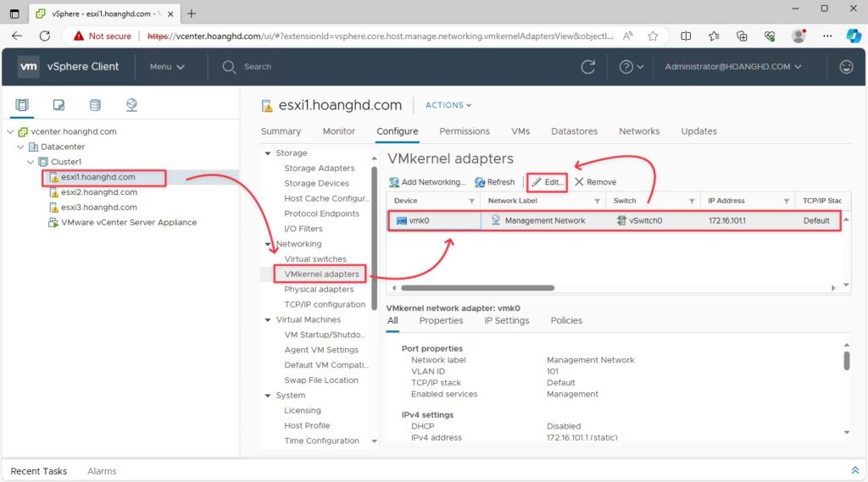Image resolution: width=868 pixels, height=482 pixels.
Task: Filter the Device column
Action: pos(471,201)
